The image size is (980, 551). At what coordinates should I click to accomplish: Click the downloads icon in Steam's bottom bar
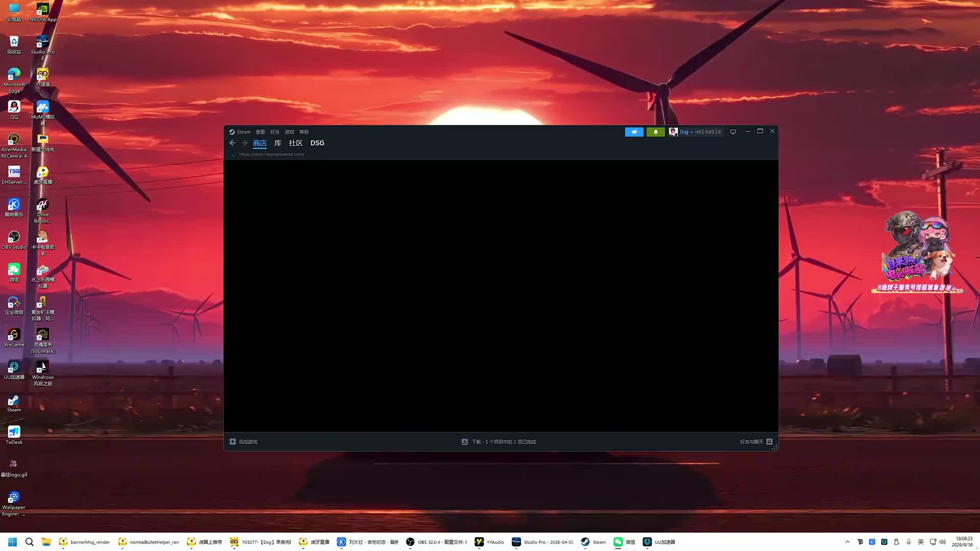click(x=464, y=442)
